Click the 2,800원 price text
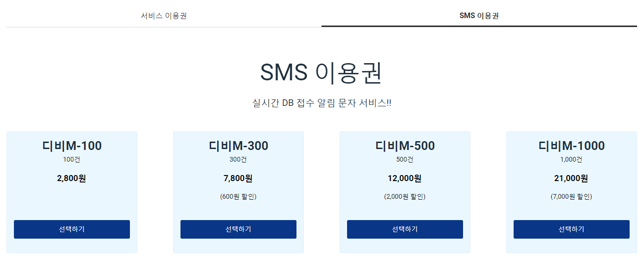The image size is (644, 260). [x=72, y=178]
